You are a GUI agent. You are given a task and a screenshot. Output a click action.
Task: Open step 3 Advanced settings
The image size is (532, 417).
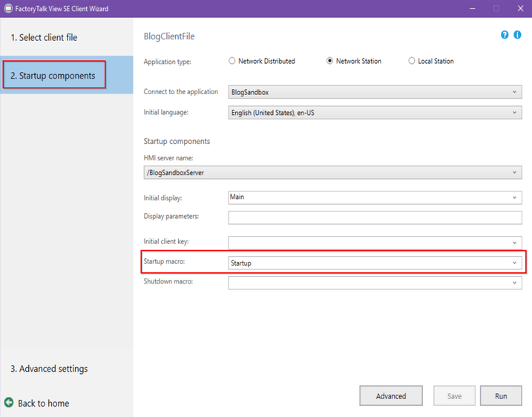pyautogui.click(x=49, y=369)
